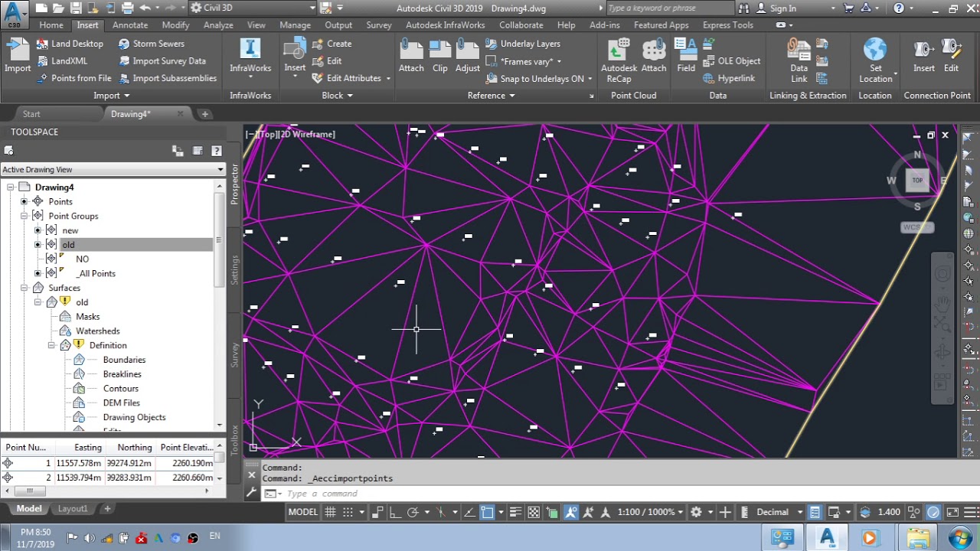Select the old point group
Image resolution: width=980 pixels, height=551 pixels.
coord(68,245)
